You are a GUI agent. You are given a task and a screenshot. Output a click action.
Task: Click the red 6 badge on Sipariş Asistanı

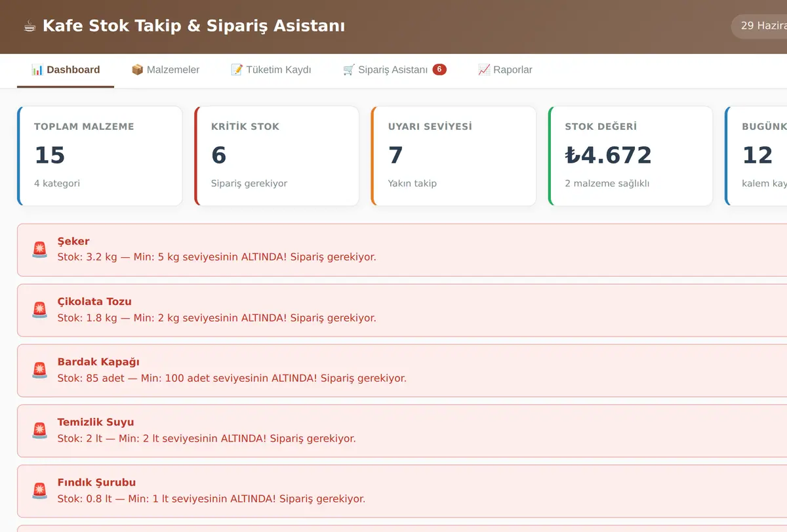(439, 70)
